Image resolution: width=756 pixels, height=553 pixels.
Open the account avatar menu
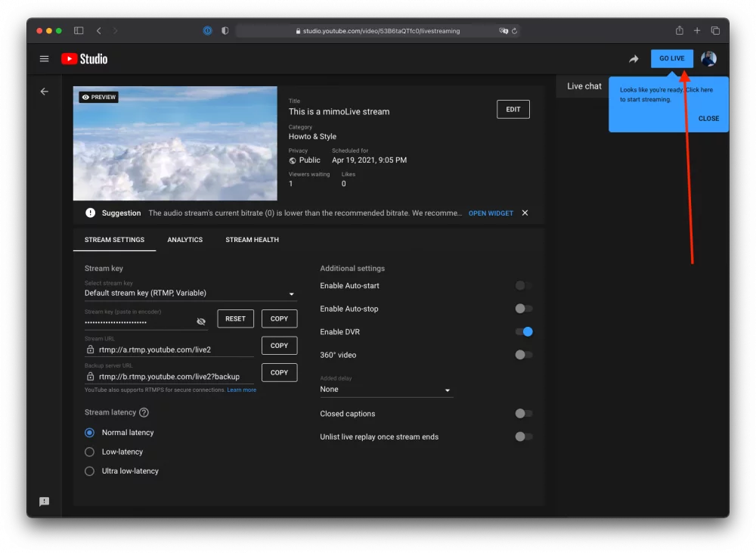point(708,59)
